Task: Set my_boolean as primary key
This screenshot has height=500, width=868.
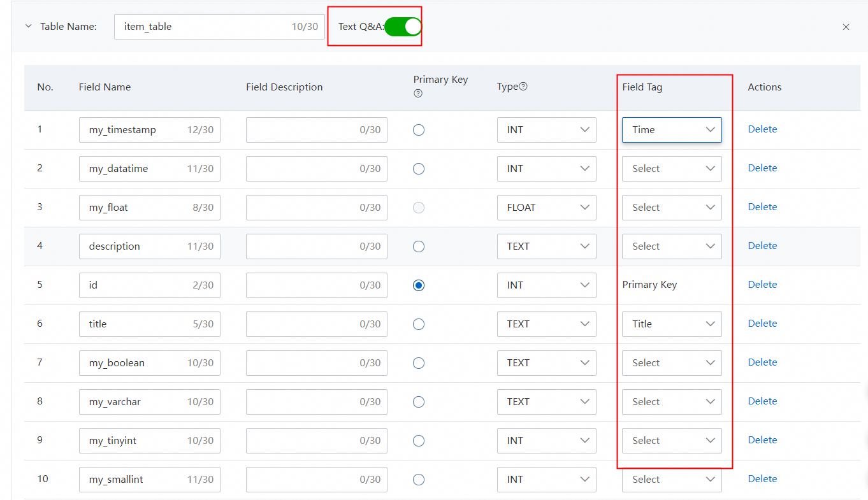Action: [x=419, y=363]
